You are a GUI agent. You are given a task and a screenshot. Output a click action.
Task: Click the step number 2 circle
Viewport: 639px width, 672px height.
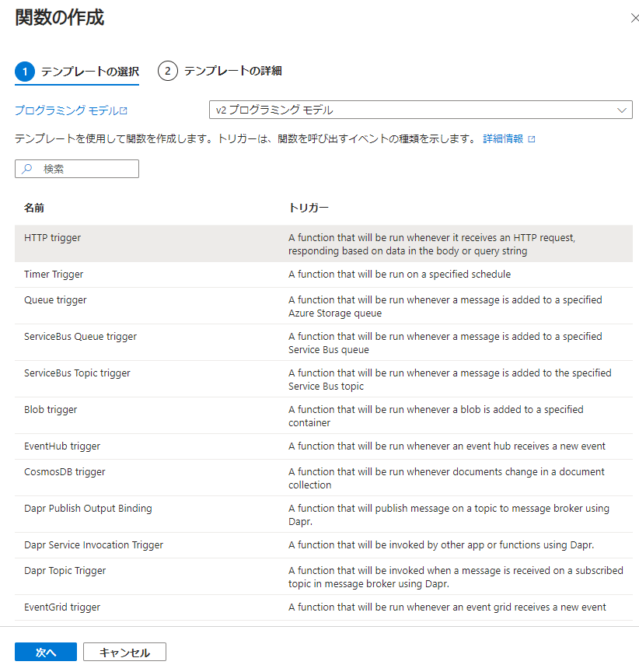coord(168,71)
